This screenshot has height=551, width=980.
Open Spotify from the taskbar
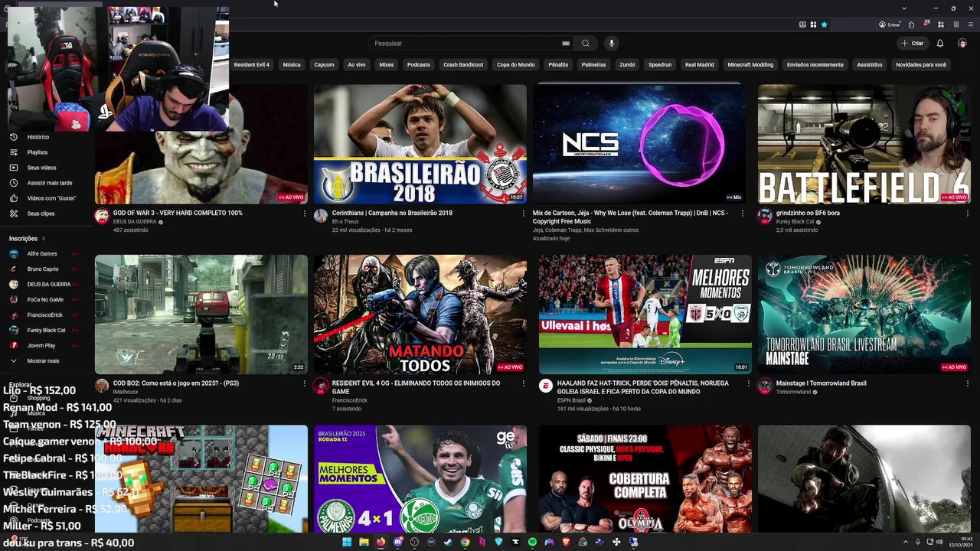532,542
